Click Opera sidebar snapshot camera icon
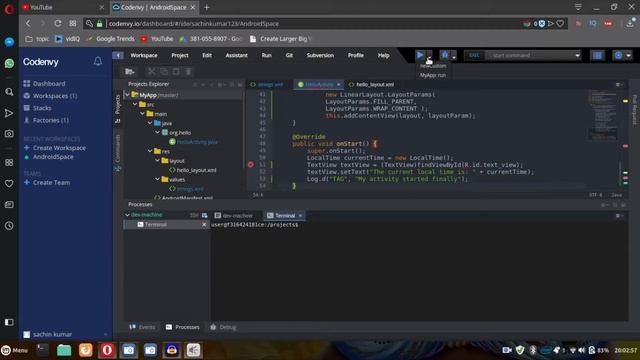The width and height of the screenshot is (640, 360). point(9,134)
